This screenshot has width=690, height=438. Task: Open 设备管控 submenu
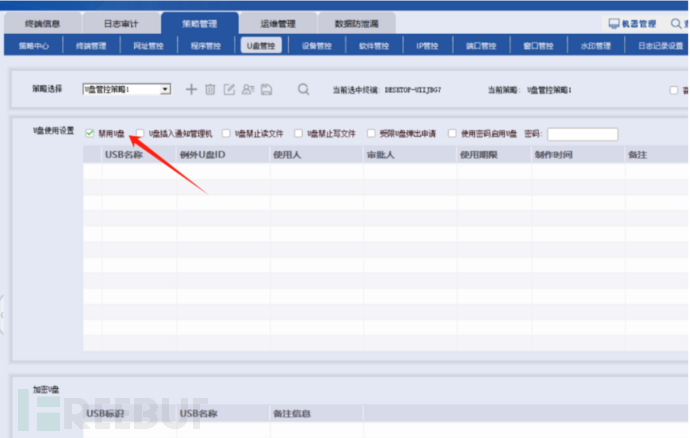[317, 46]
